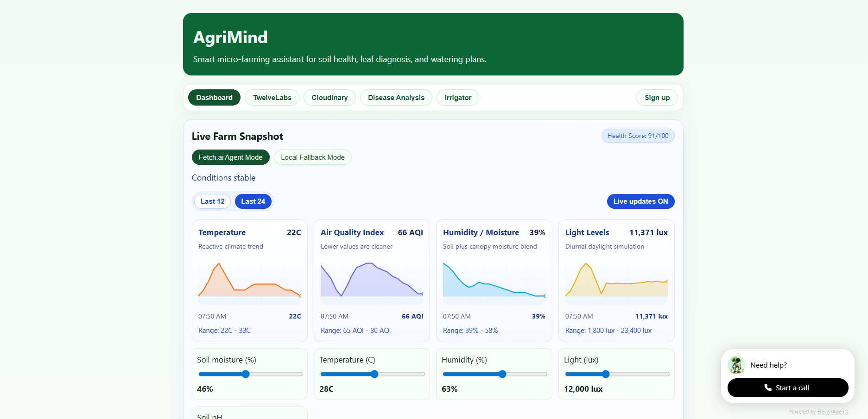Click the 63% humidity slider value

click(450, 389)
